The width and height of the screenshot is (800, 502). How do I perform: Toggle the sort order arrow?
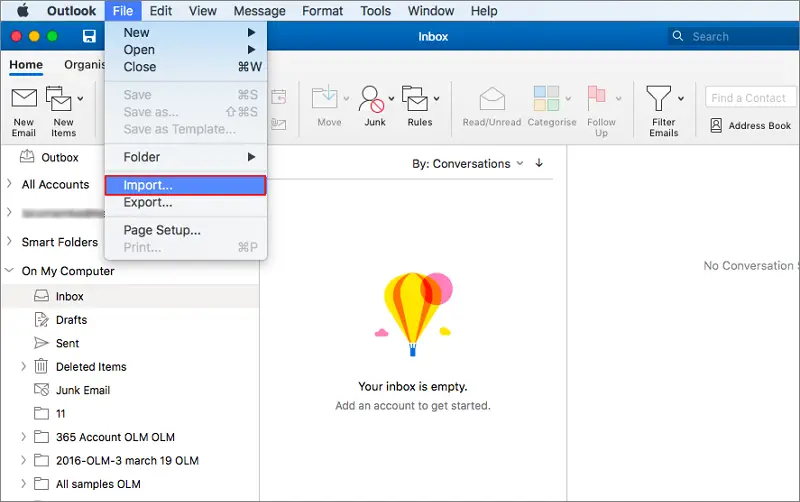539,163
